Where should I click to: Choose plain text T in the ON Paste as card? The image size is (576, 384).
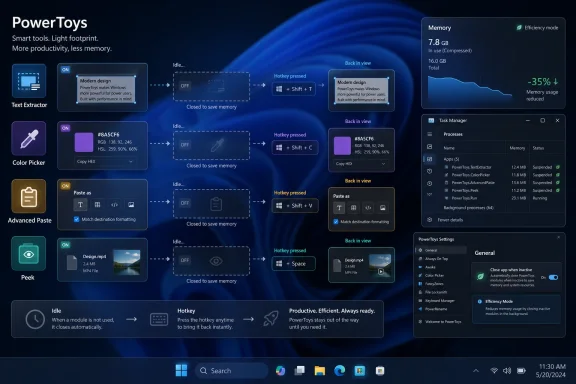[80, 205]
